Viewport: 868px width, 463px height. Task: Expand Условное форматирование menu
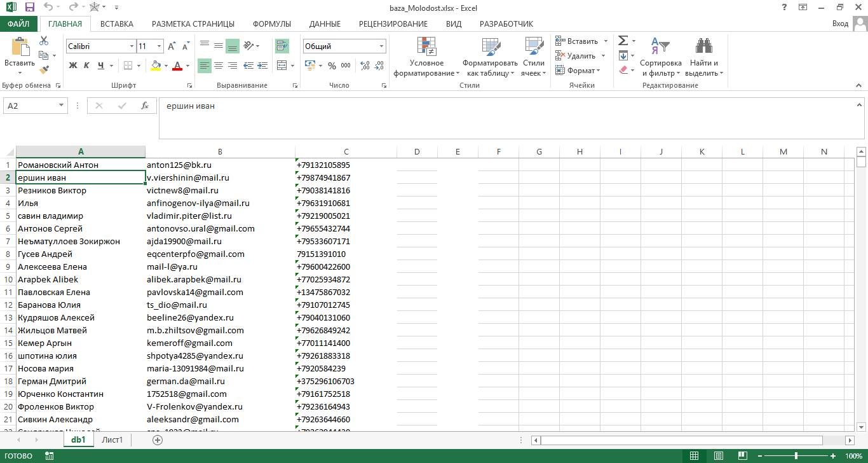pyautogui.click(x=426, y=57)
